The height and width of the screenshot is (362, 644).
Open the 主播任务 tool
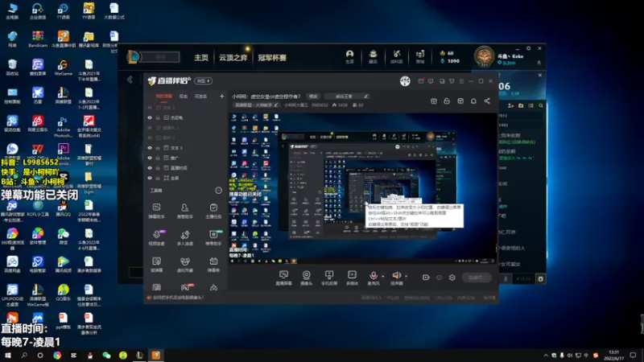[x=213, y=211]
